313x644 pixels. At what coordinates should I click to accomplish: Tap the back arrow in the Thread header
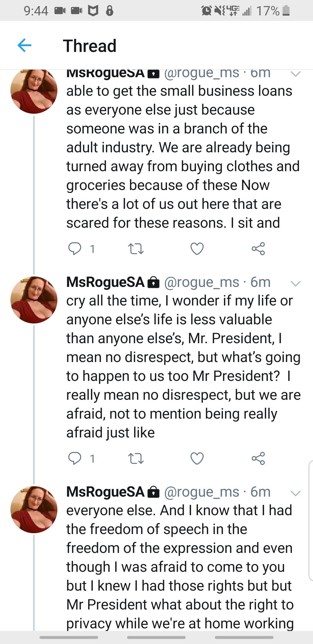point(24,46)
